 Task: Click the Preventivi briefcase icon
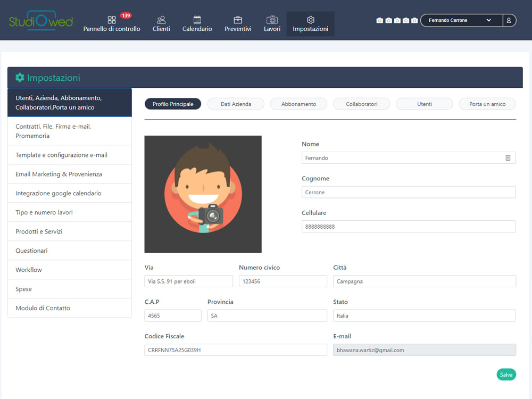point(238,18)
